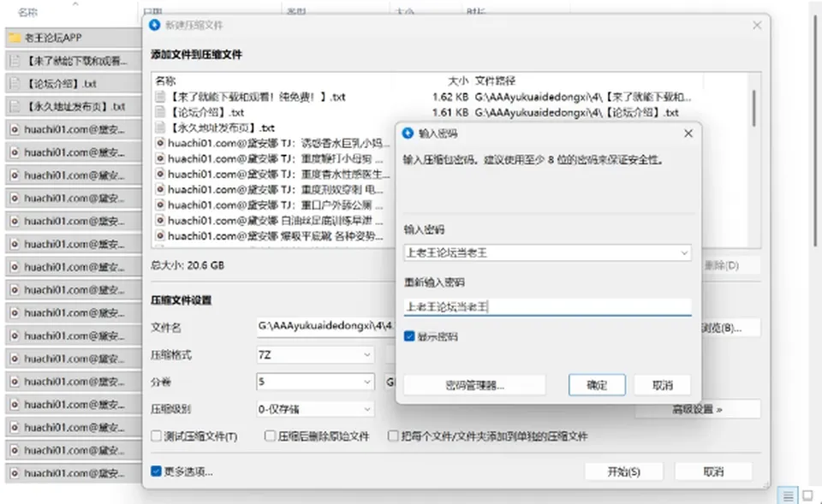Click the 【永久地址发布页】.txt icon in the archive file list
Image resolution: width=822 pixels, height=504 pixels.
(x=160, y=127)
